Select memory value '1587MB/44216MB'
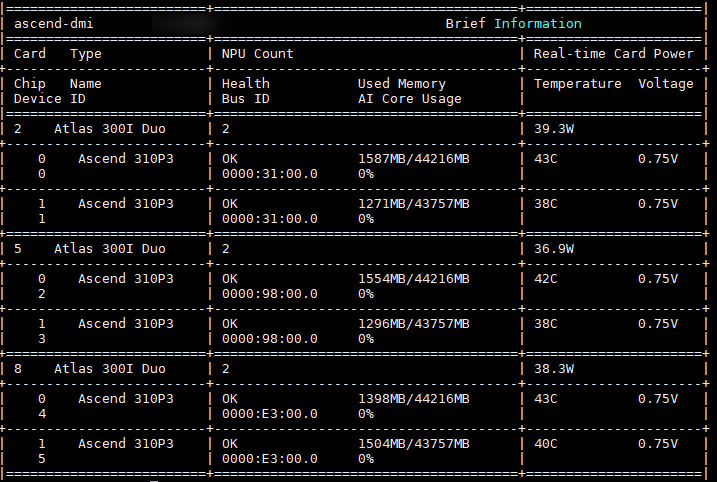Screen dimensions: 717x482 [413, 159]
